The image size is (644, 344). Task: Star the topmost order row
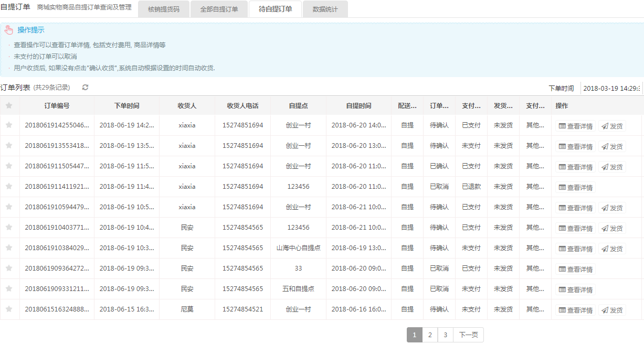tap(9, 126)
